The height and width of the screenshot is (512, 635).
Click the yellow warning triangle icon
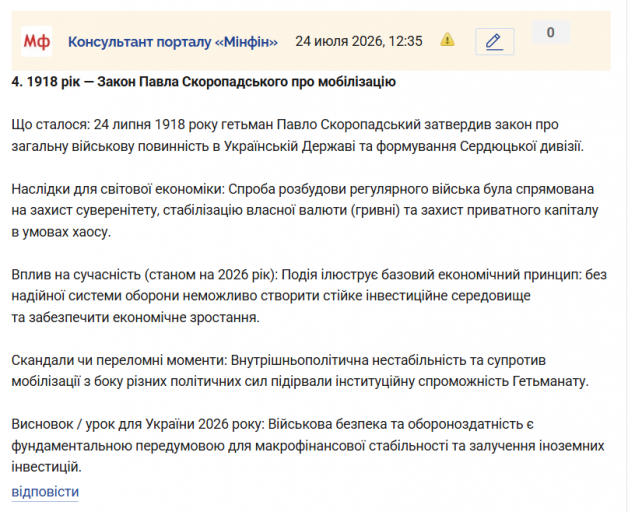(447, 40)
